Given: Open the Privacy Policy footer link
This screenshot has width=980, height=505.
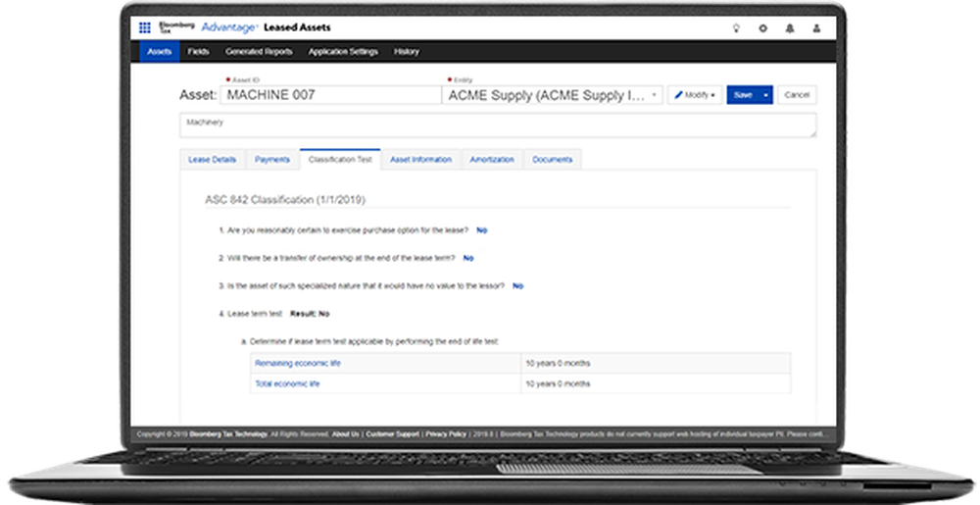Looking at the screenshot, I should (x=446, y=433).
